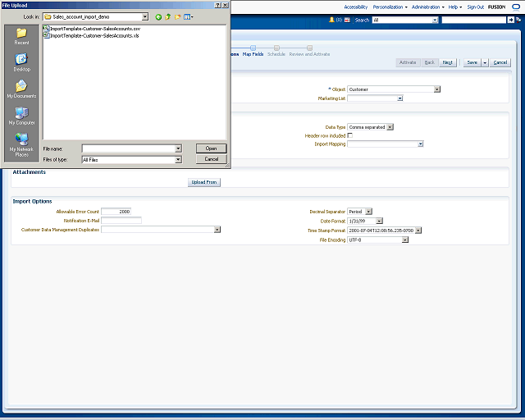Select ImportTemplate-Customer-SalesAccounts.xls file
The height and width of the screenshot is (420, 525).
point(91,35)
